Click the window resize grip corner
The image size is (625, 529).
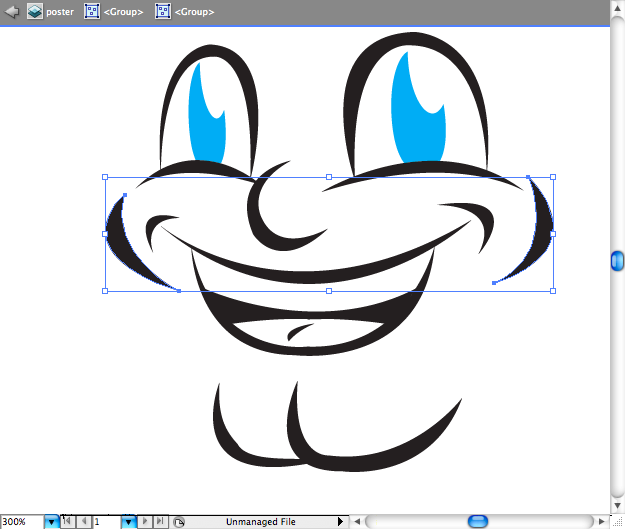click(x=618, y=522)
